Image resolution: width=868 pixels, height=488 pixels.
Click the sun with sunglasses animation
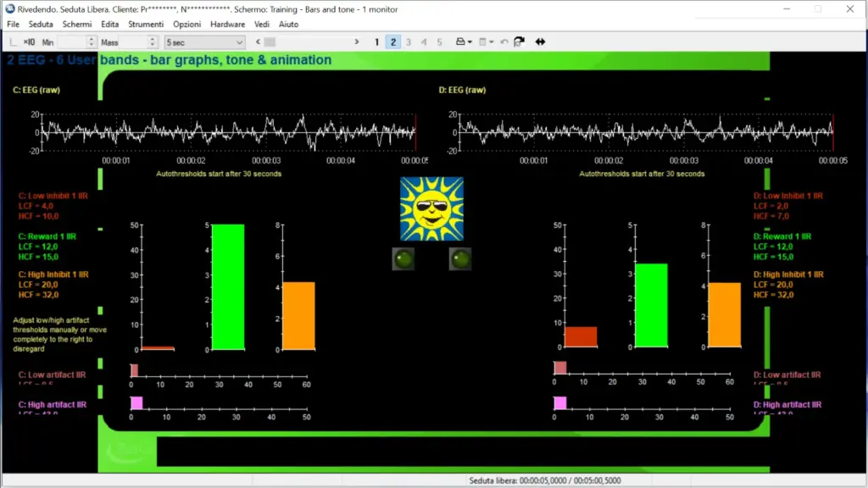431,209
